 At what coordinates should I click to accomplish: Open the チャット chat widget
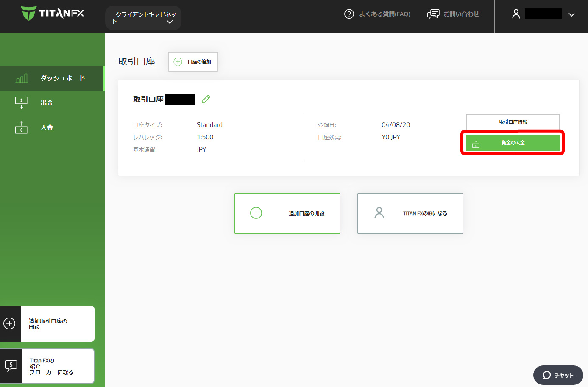coord(558,375)
